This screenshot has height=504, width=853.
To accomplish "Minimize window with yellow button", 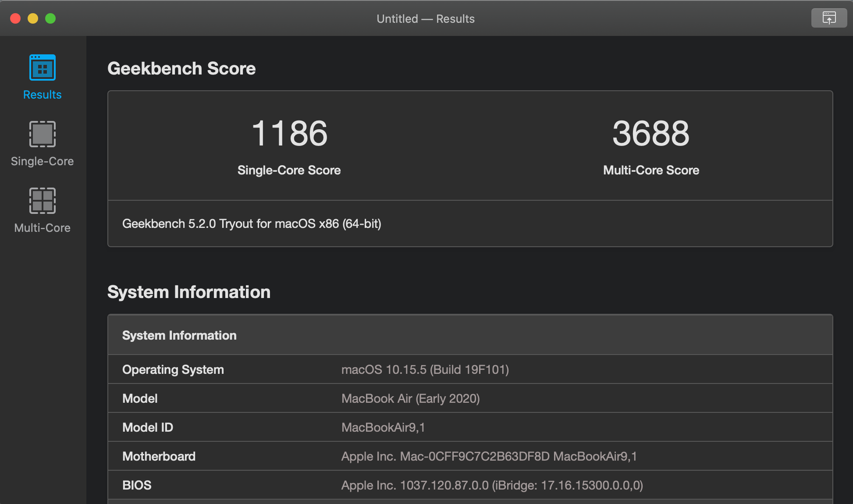I will pos(33,18).
